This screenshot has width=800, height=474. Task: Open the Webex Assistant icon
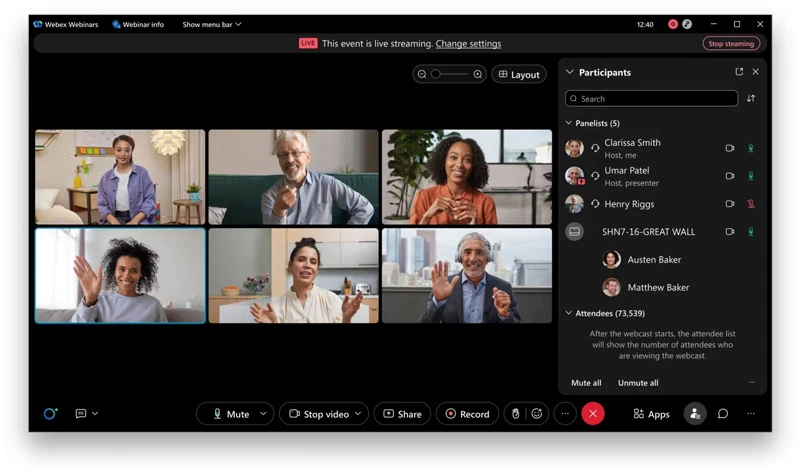(50, 413)
